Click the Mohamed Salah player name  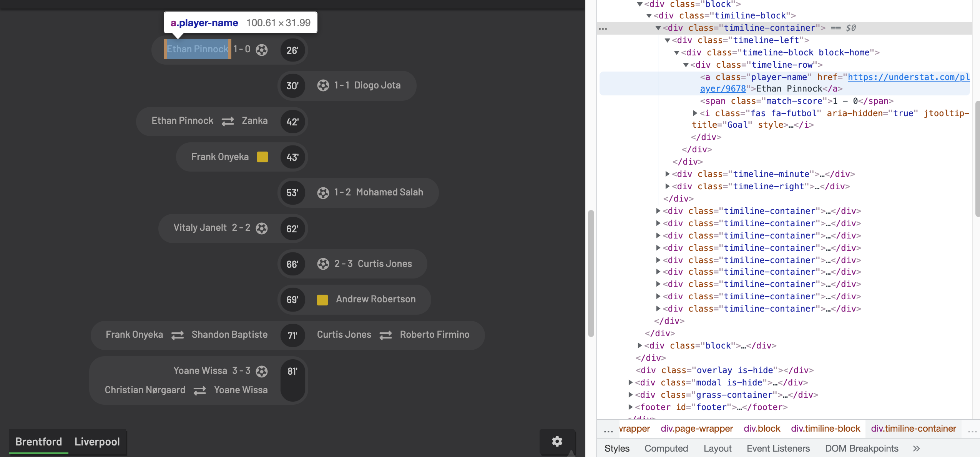click(389, 192)
